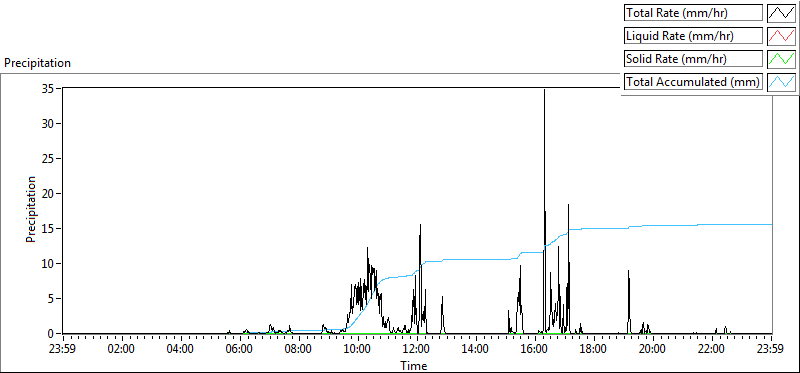
Task: Click the 10:00 time axis label
Action: coord(358,350)
